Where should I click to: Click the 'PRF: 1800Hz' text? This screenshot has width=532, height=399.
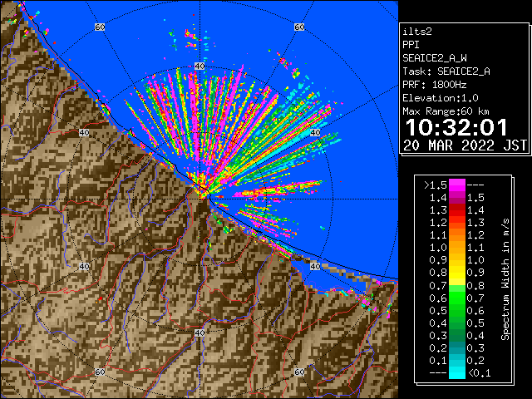tap(435, 85)
